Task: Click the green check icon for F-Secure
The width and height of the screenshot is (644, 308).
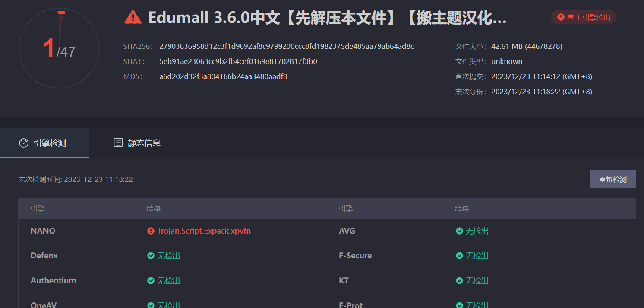Action: tap(460, 256)
